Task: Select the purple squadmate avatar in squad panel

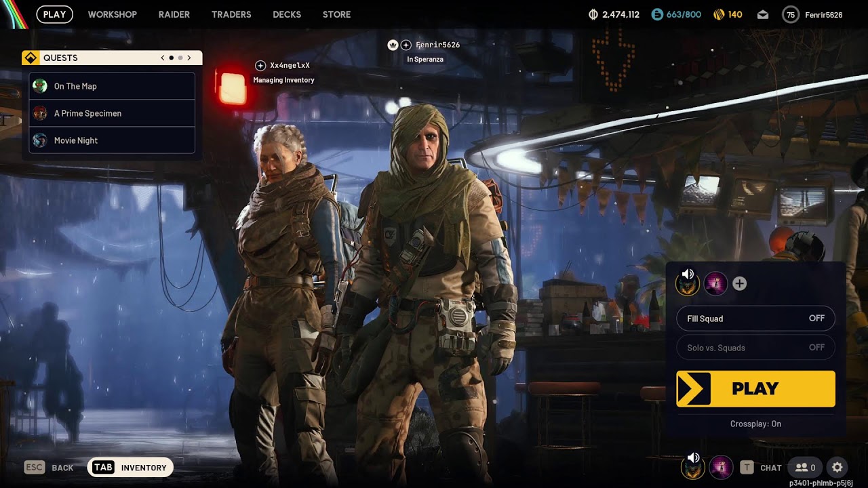Action: click(x=715, y=283)
